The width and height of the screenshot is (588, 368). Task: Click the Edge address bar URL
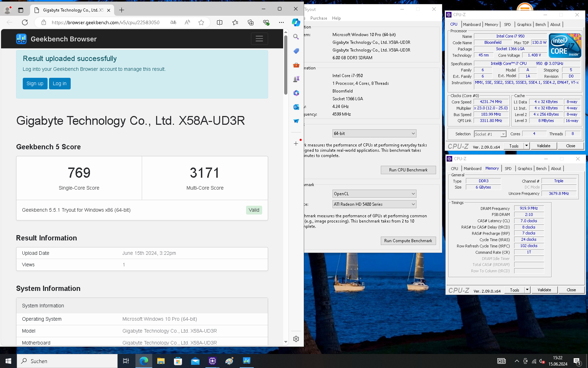point(106,22)
